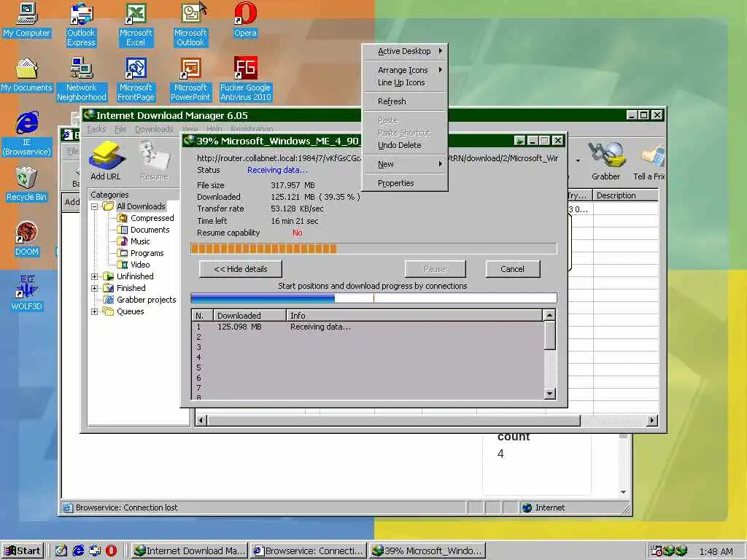Open Network Neighborhood icon
Image resolution: width=747 pixels, height=560 pixels.
click(x=82, y=79)
